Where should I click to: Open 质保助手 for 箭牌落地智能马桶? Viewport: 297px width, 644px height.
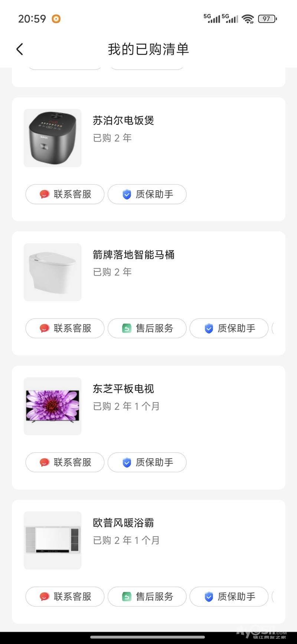(x=229, y=329)
